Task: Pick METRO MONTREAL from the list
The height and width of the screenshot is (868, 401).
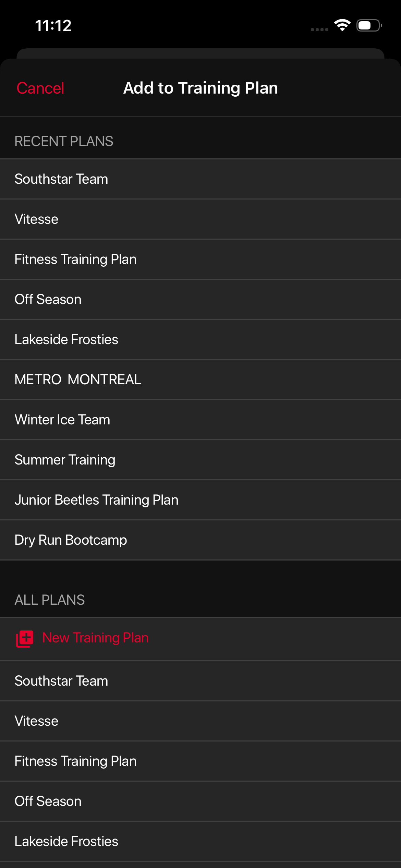Action: pos(78,379)
